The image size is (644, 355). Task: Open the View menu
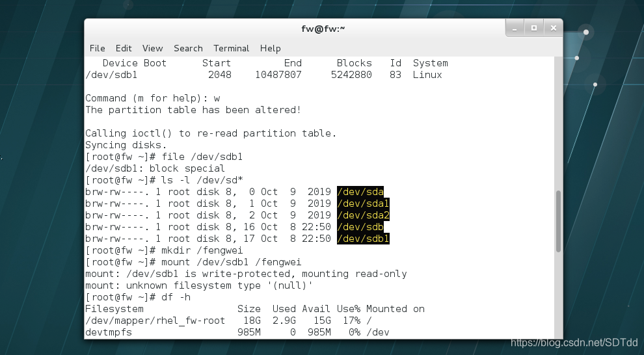(152, 48)
